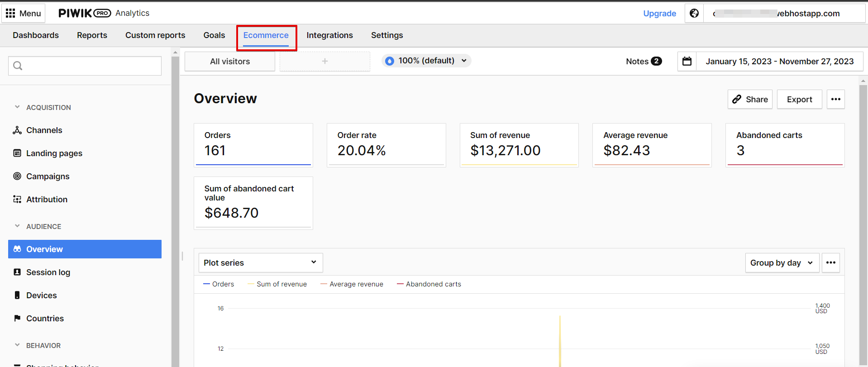Select the Campaigns report icon
The height and width of the screenshot is (367, 868).
click(17, 176)
